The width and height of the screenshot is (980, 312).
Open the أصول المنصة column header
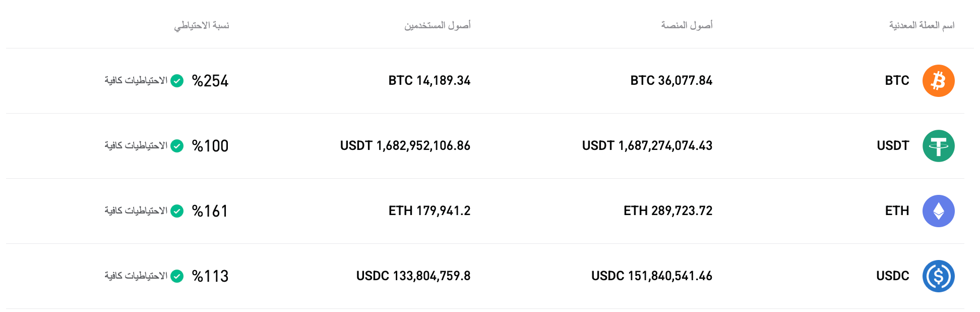pyautogui.click(x=688, y=24)
